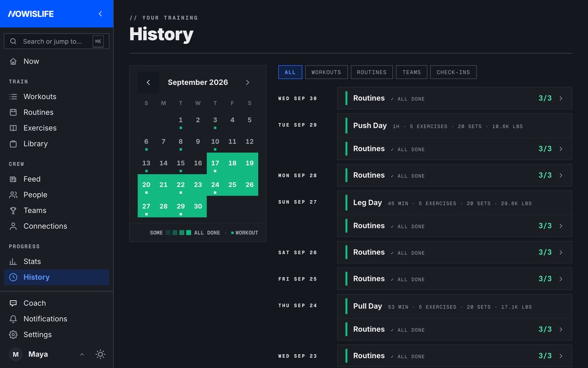Click the Settings gear icon

[13, 335]
